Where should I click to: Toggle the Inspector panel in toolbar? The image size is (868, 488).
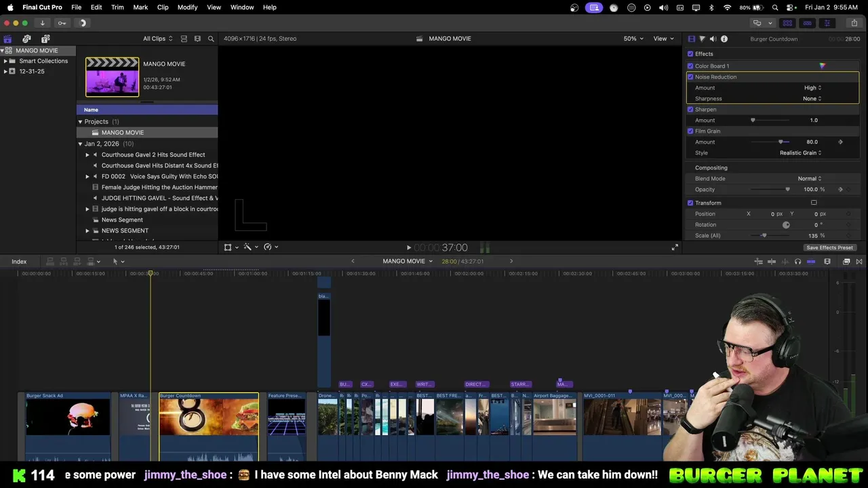(x=827, y=23)
